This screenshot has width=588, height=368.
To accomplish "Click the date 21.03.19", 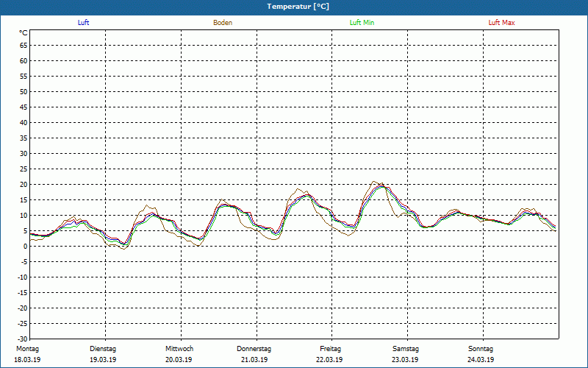I will click(254, 360).
